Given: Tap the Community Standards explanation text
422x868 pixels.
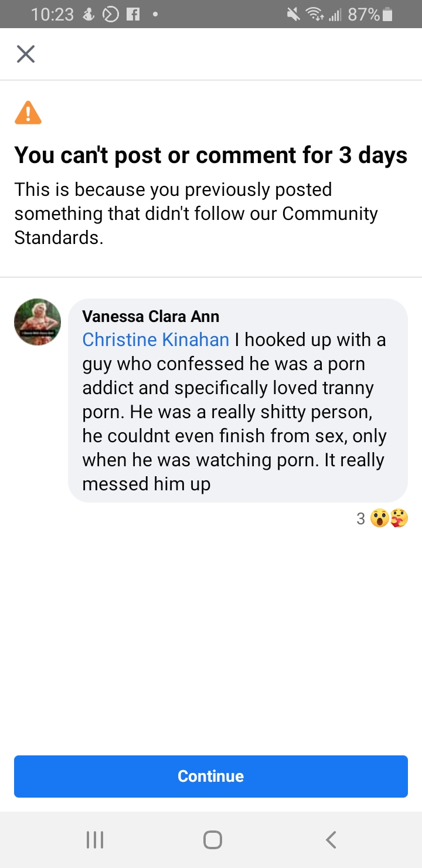Looking at the screenshot, I should pyautogui.click(x=196, y=213).
